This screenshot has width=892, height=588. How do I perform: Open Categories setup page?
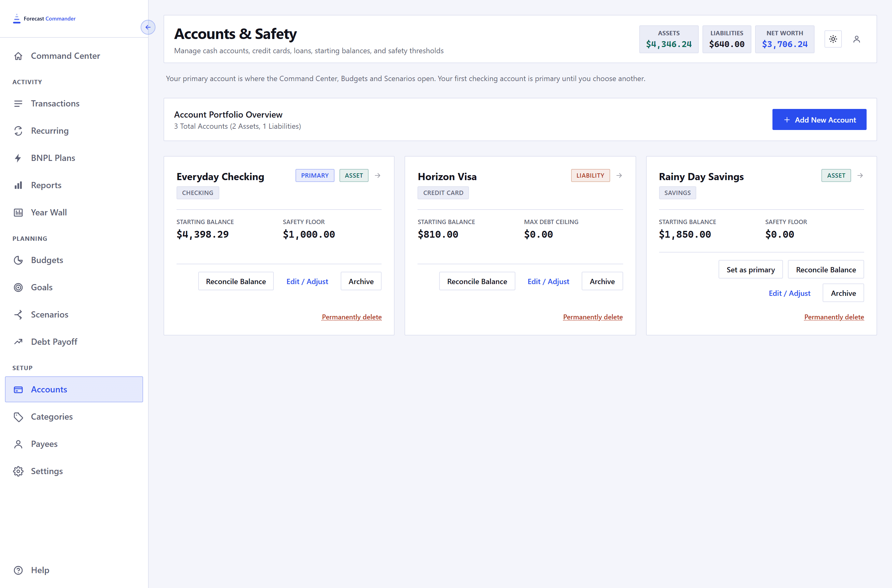74,417
